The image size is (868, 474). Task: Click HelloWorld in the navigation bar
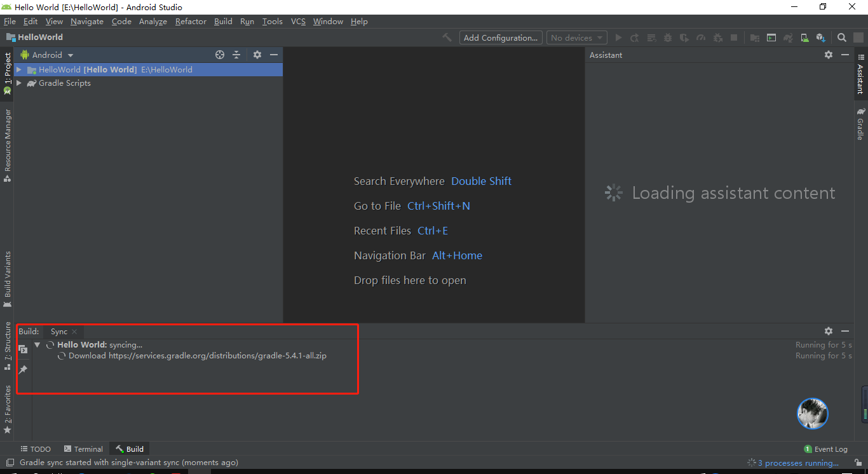point(34,37)
